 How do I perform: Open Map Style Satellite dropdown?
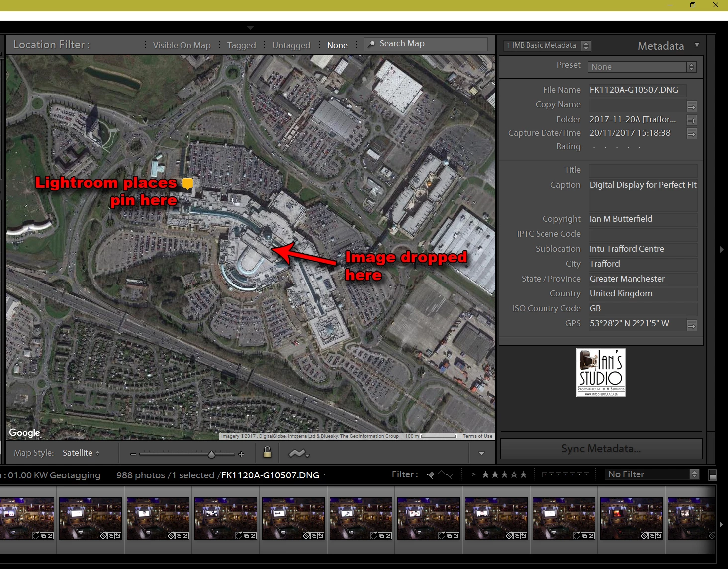[81, 453]
